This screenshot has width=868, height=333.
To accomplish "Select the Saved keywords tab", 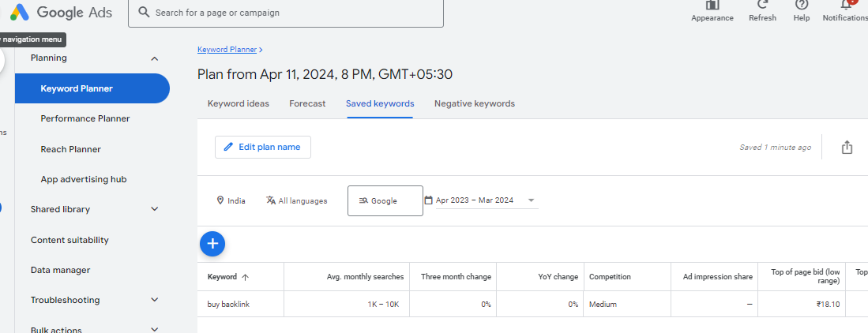I will point(380,103).
